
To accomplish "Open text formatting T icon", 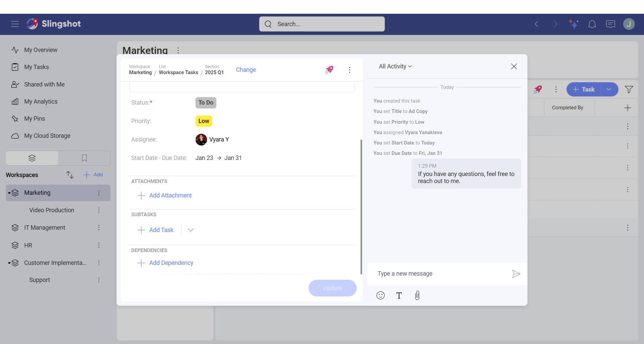I will click(399, 295).
